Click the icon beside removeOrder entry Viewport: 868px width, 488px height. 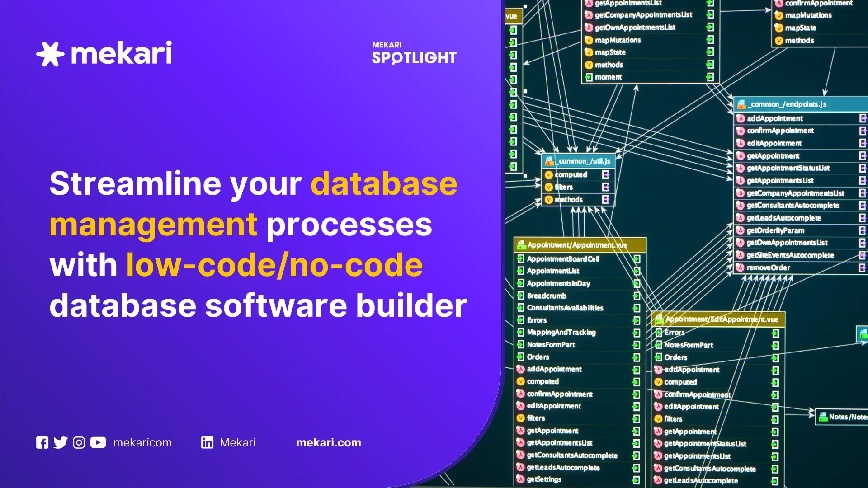(740, 267)
